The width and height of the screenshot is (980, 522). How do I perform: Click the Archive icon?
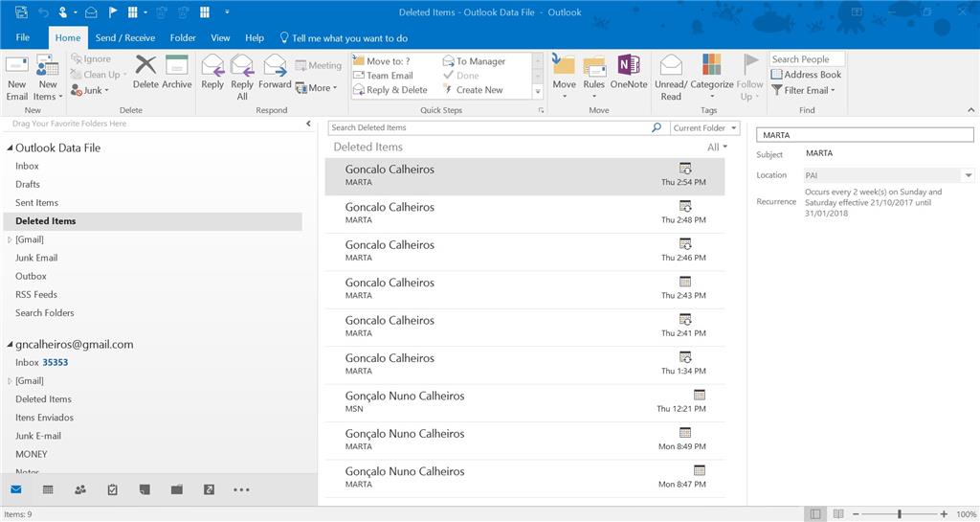(177, 65)
